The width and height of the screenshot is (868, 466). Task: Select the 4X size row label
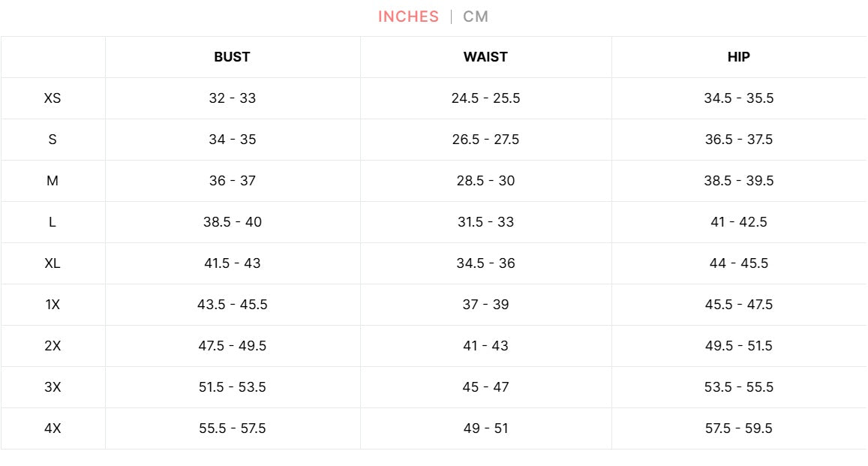tap(53, 428)
